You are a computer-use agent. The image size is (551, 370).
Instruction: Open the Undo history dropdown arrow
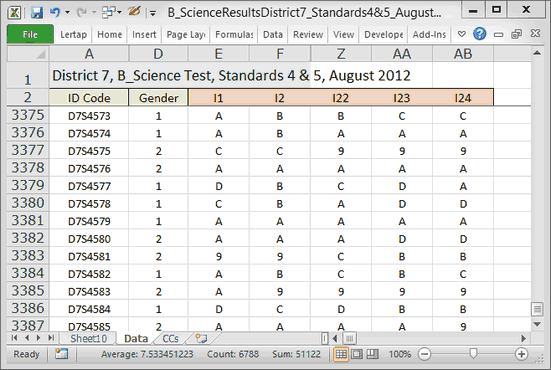67,13
